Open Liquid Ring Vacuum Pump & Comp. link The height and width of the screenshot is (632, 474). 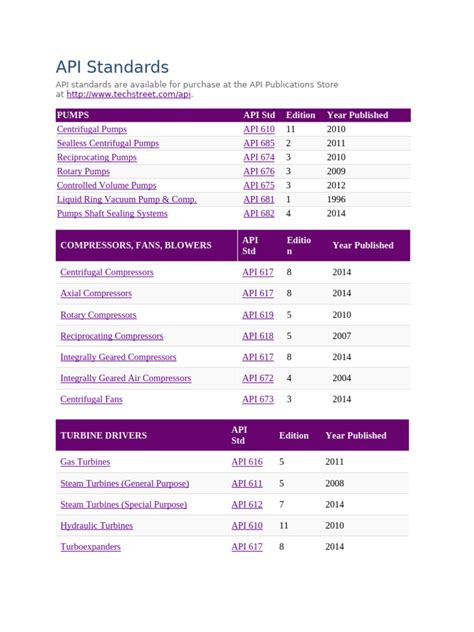[x=127, y=200]
